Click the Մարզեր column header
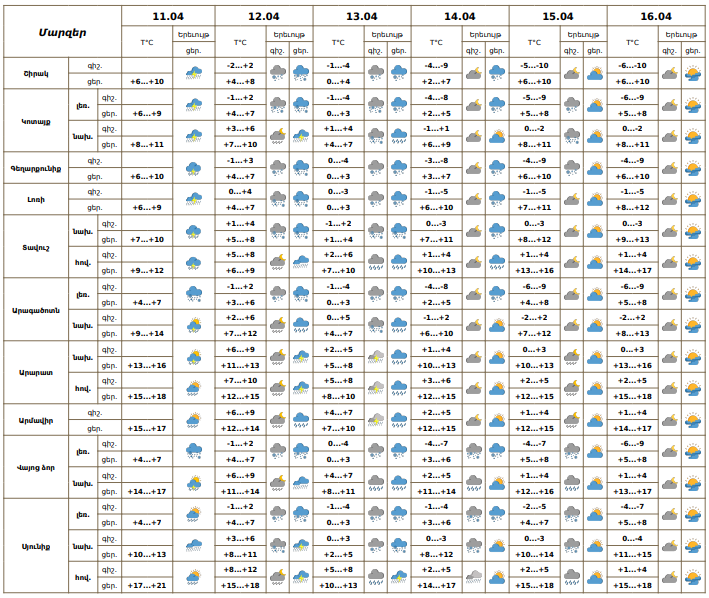Screen dimensions: 709x598 63,32
